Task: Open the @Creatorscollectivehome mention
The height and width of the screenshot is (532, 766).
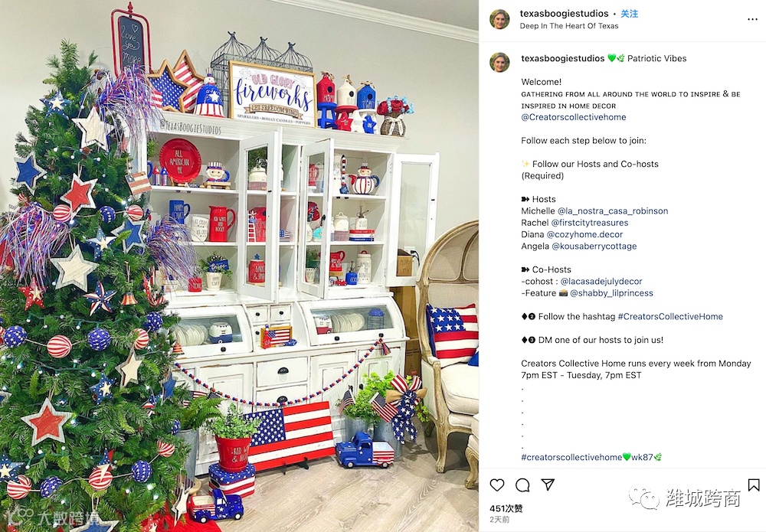Action: click(x=574, y=117)
